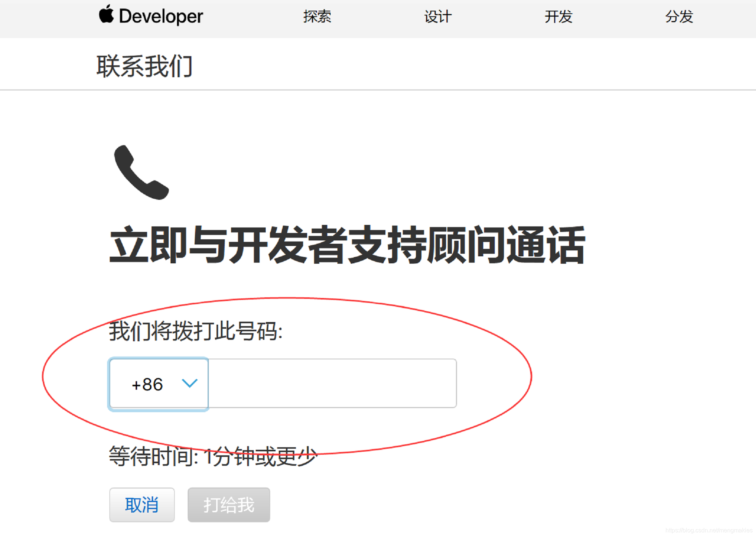Screen dimensions: 756x537
Task: Click the phone handset icon
Action: (x=141, y=172)
